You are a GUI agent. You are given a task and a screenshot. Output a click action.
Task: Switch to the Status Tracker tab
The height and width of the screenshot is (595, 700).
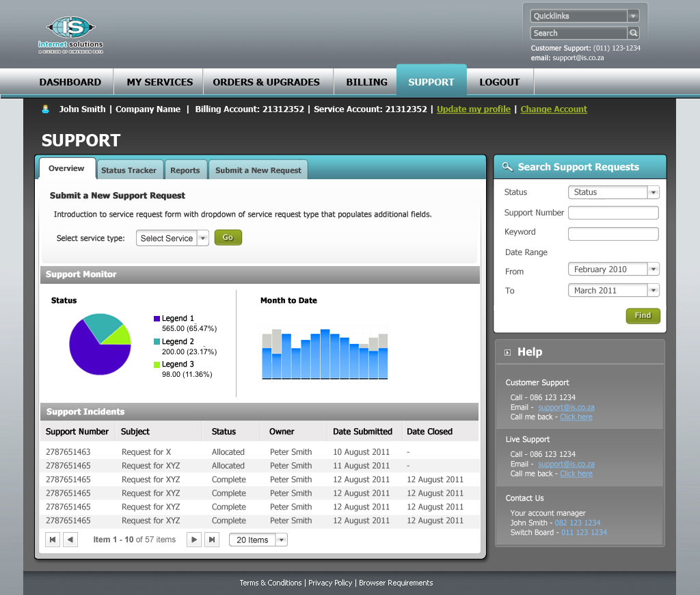pos(129,170)
